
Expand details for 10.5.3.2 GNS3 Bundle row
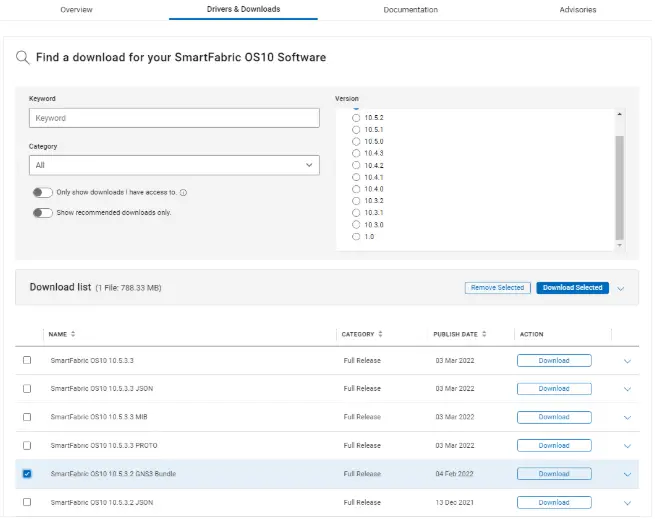(x=627, y=475)
